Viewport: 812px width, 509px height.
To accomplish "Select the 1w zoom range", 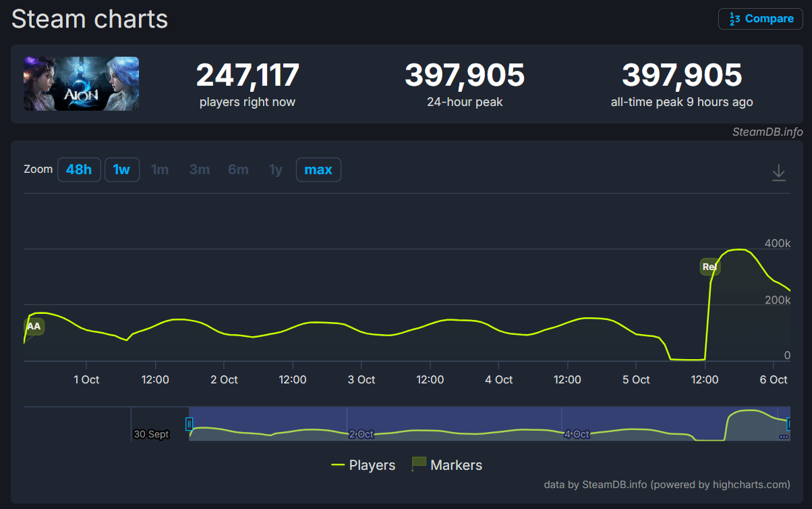I will pos(122,169).
